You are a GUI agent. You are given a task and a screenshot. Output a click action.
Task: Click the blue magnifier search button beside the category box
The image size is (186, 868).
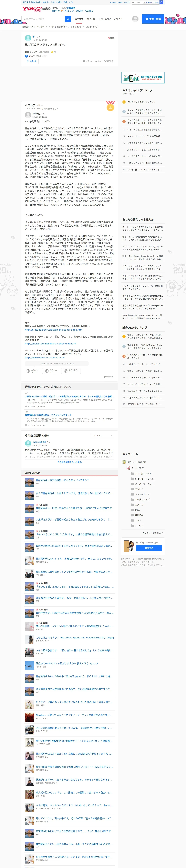point(68,19)
